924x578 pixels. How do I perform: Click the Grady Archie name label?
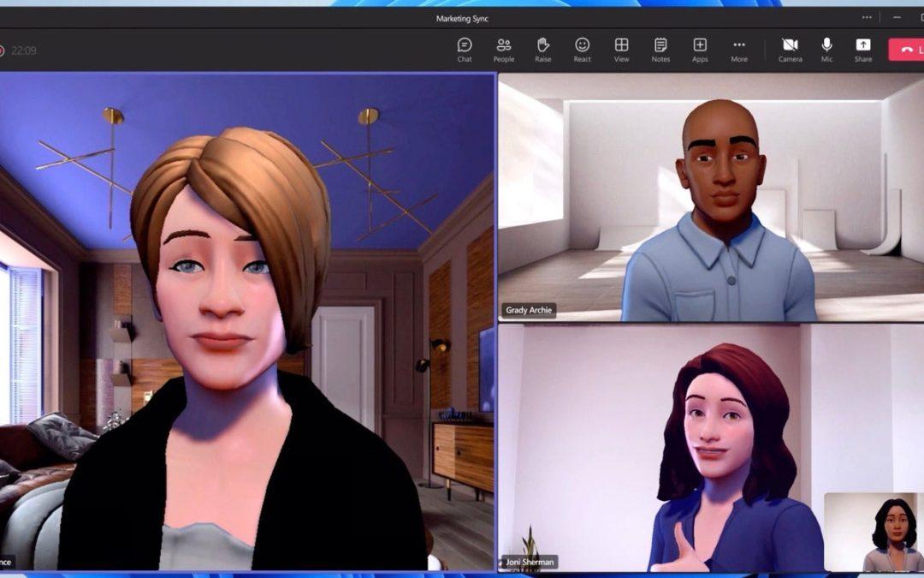pyautogui.click(x=528, y=310)
